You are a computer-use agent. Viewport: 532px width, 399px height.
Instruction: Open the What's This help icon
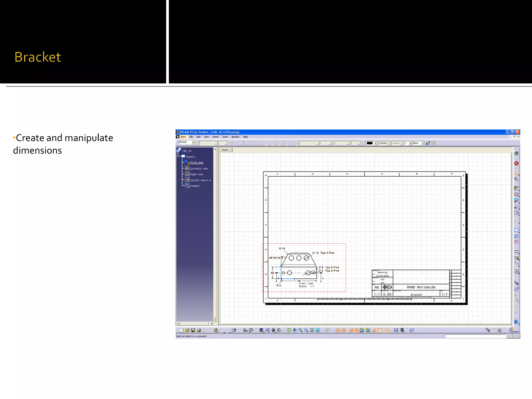pyautogui.click(x=234, y=330)
